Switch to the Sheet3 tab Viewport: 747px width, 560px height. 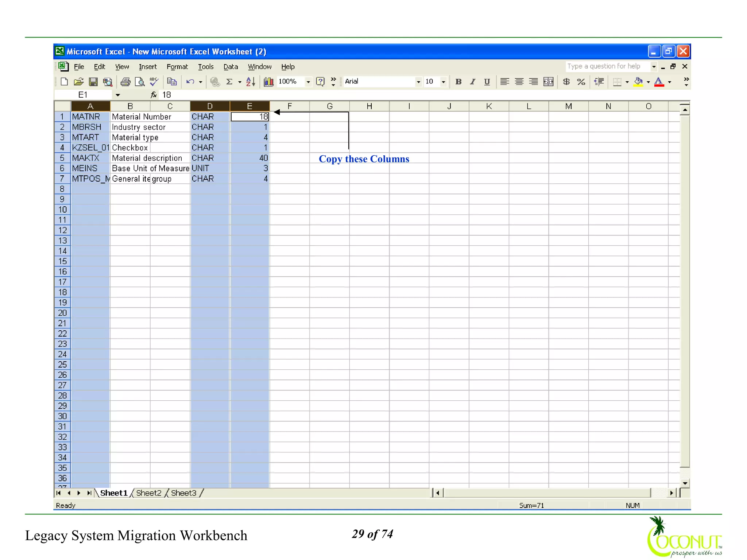pos(183,493)
